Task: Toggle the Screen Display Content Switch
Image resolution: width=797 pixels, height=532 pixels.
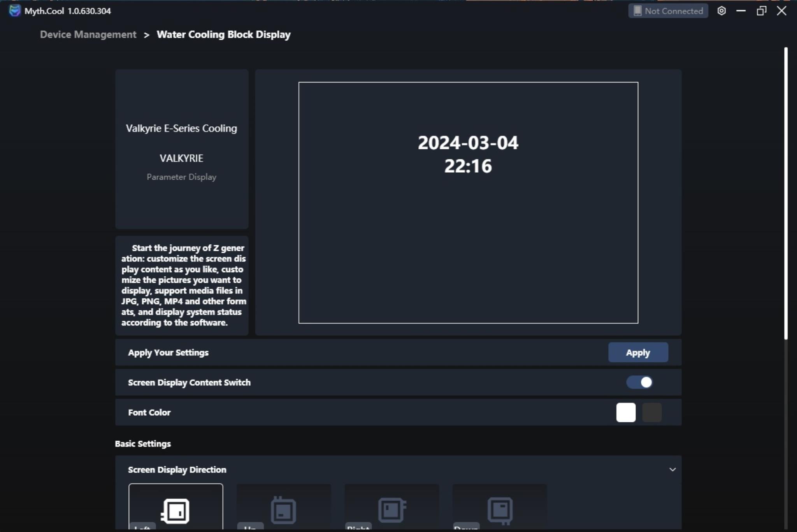Action: click(639, 382)
